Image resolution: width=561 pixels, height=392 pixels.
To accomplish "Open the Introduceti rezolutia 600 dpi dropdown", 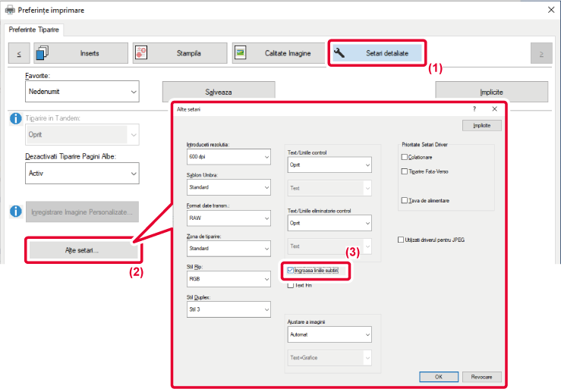I will coord(229,158).
